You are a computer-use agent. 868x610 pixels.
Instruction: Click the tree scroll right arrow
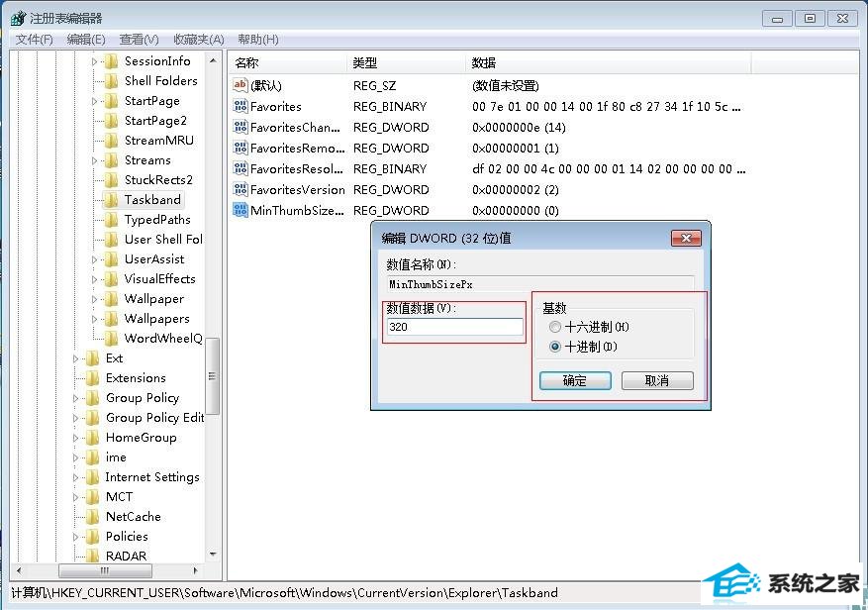195,570
